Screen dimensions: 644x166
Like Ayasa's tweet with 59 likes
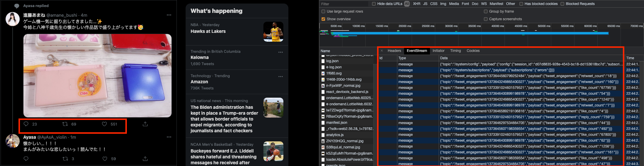pos(105,159)
